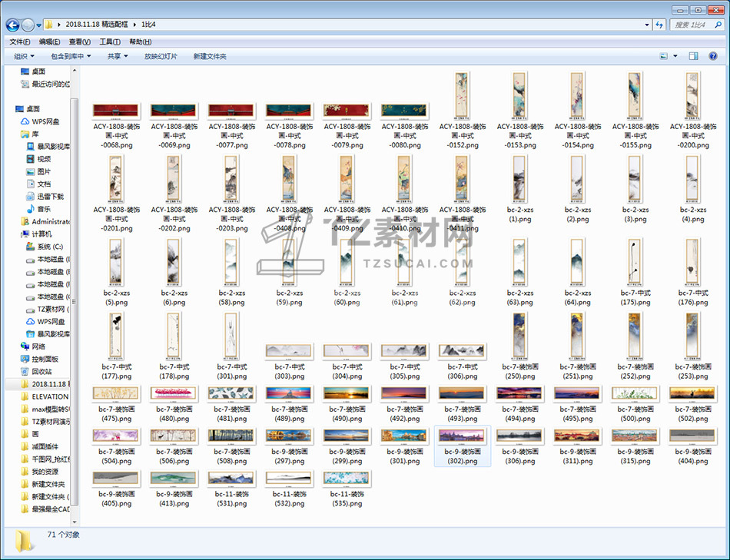The height and width of the screenshot is (560, 730).
Task: Click the search box field
Action: [x=695, y=25]
